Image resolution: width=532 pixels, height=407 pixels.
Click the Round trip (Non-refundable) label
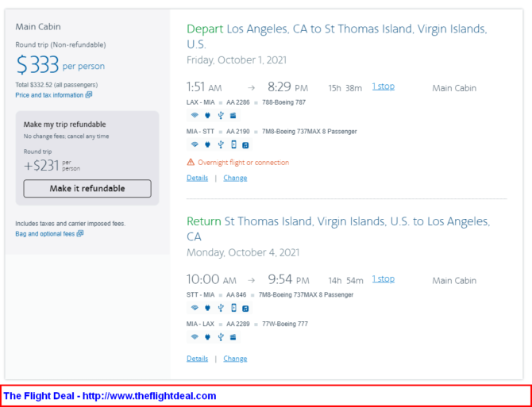tap(60, 44)
